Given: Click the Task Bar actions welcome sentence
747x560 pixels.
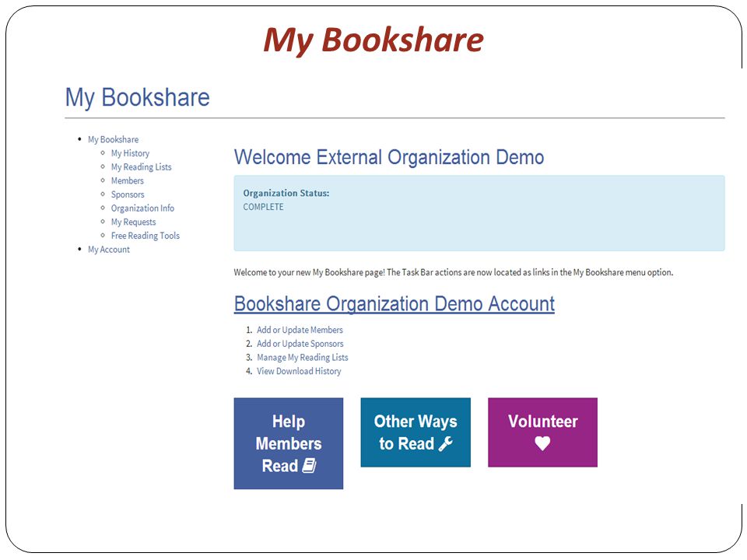Looking at the screenshot, I should click(453, 272).
